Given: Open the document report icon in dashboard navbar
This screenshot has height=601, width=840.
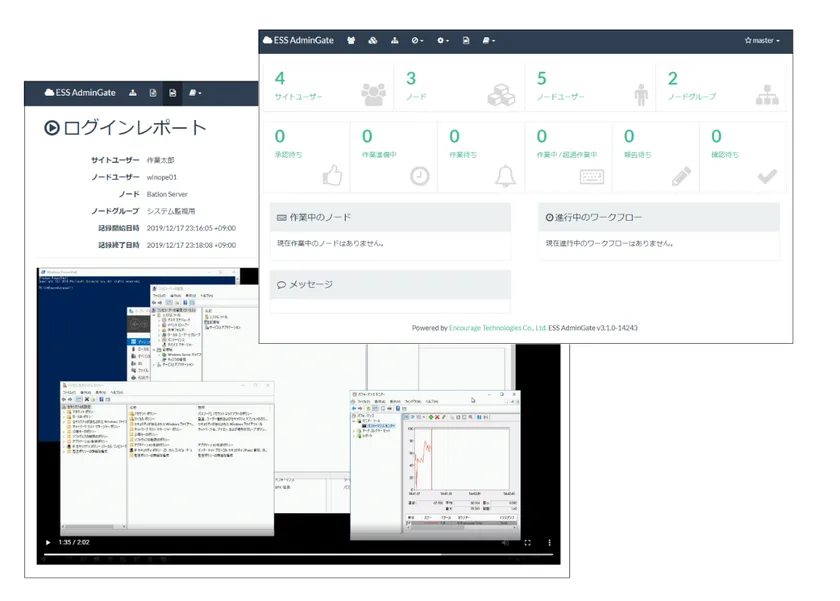Looking at the screenshot, I should [466, 41].
